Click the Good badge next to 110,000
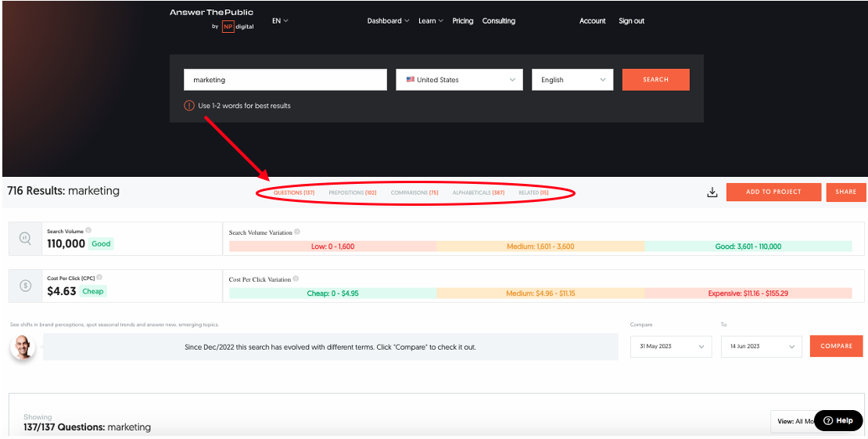The image size is (868, 439). 102,244
